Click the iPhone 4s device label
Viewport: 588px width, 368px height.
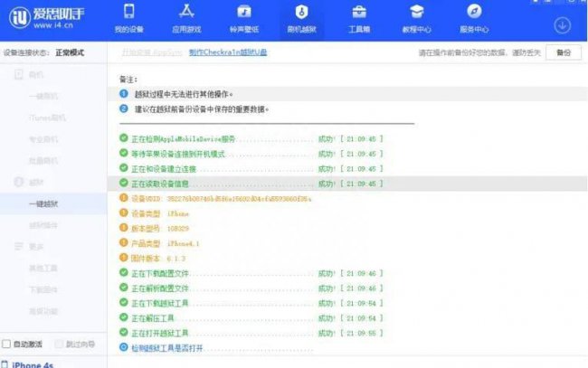(33, 364)
